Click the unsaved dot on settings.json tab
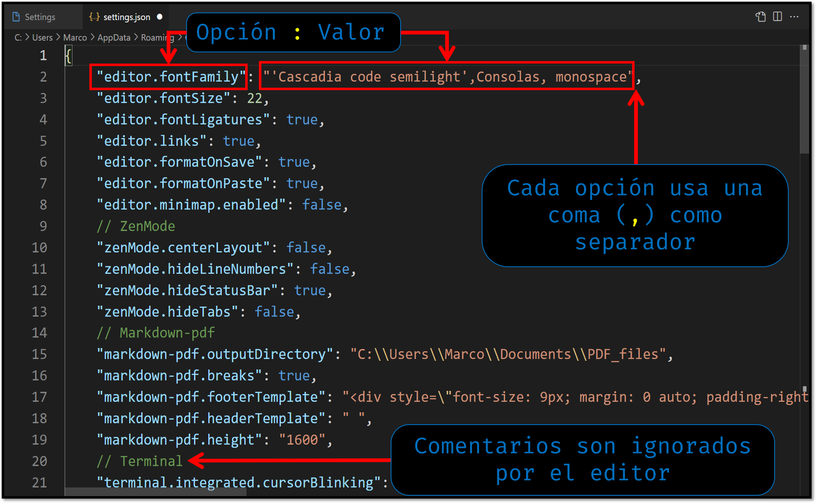The width and height of the screenshot is (817, 504). pyautogui.click(x=160, y=17)
